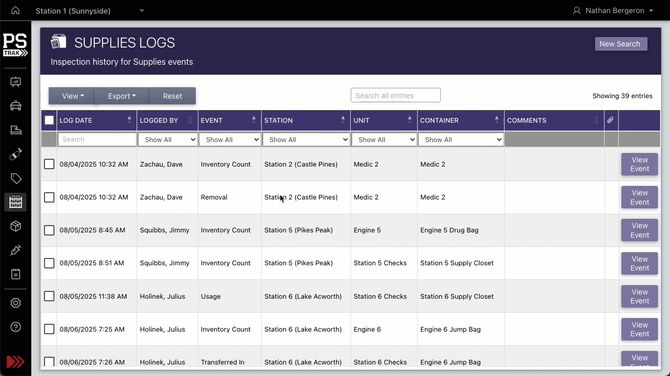
Task: Open the clipboard sidebar icon
Action: (x=16, y=274)
